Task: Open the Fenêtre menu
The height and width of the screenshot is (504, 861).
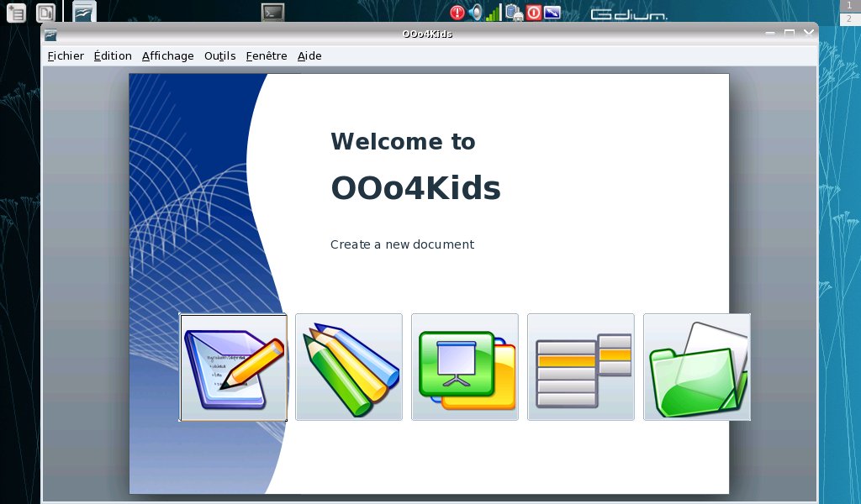Action: click(267, 56)
